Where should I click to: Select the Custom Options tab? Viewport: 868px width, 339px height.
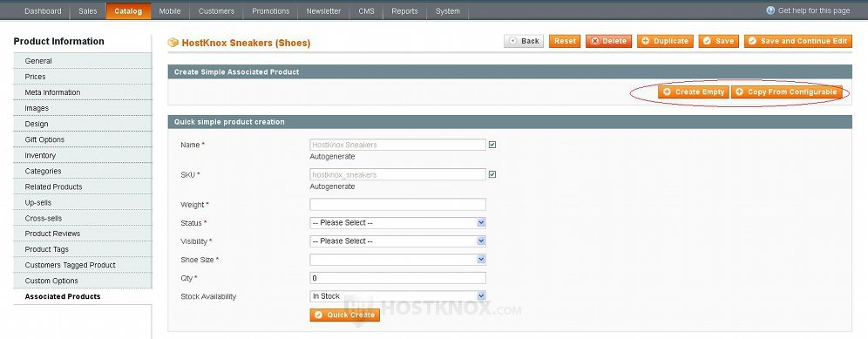pos(83,281)
